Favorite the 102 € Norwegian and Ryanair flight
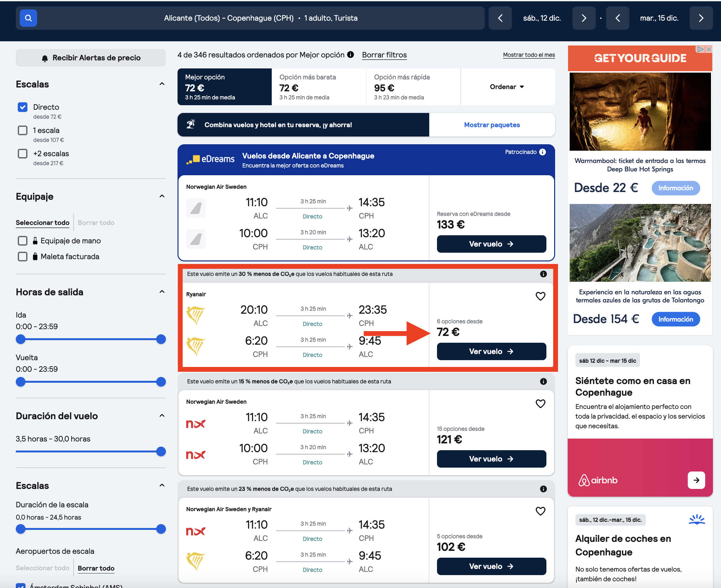This screenshot has height=588, width=721. click(x=541, y=511)
